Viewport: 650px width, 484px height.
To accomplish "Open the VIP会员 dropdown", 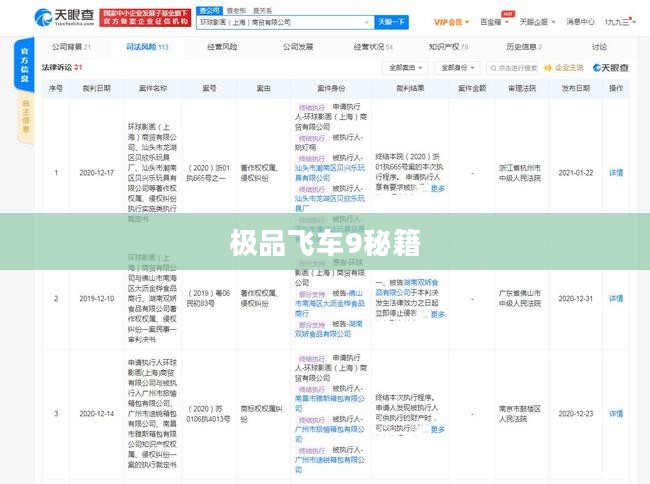I will (451, 22).
